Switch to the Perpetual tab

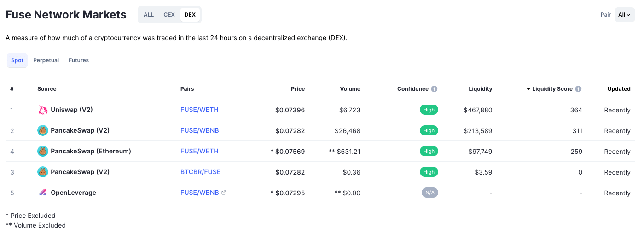coord(46,60)
